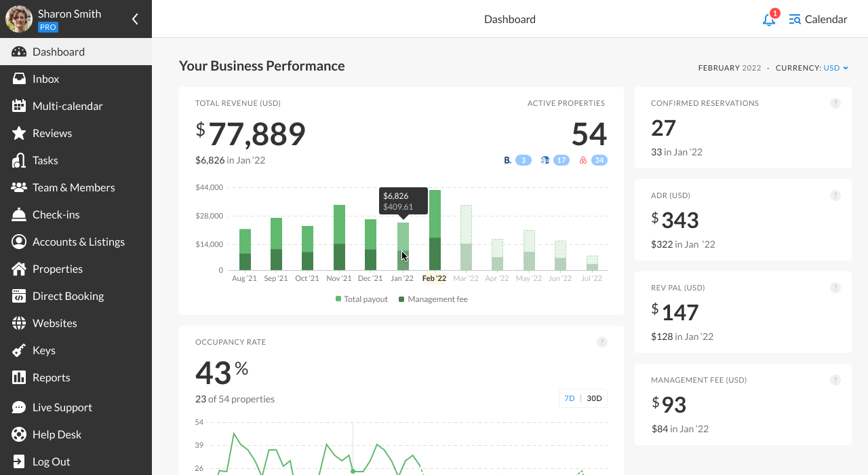
Task: Click the Confirmed Reservations help icon
Action: click(835, 103)
